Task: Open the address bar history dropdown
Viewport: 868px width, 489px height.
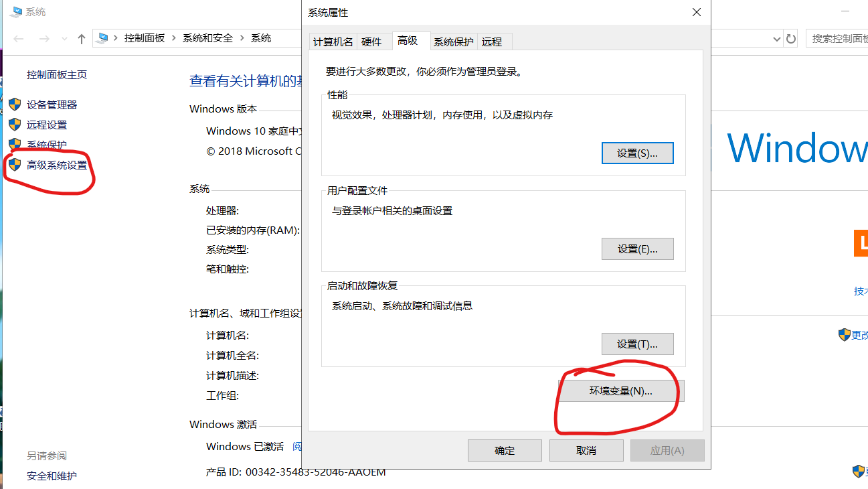Action: click(778, 38)
